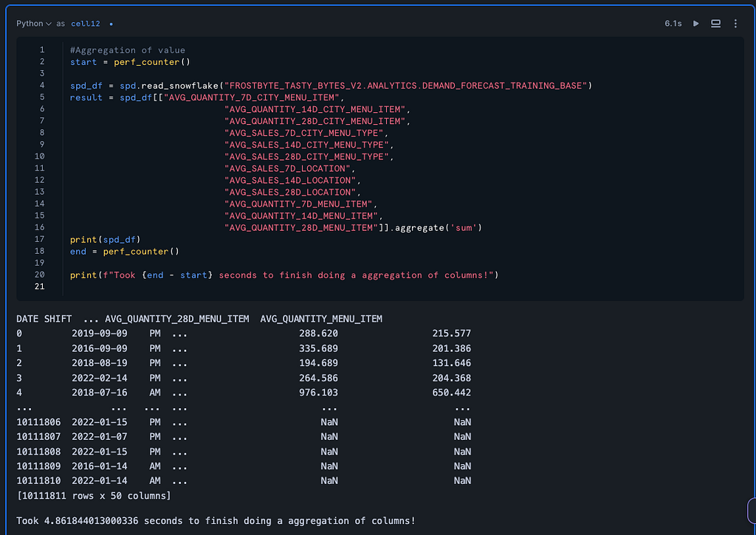Click the 'Took 4.861844013000336 seconds' output line
The height and width of the screenshot is (535, 756).
click(x=216, y=521)
